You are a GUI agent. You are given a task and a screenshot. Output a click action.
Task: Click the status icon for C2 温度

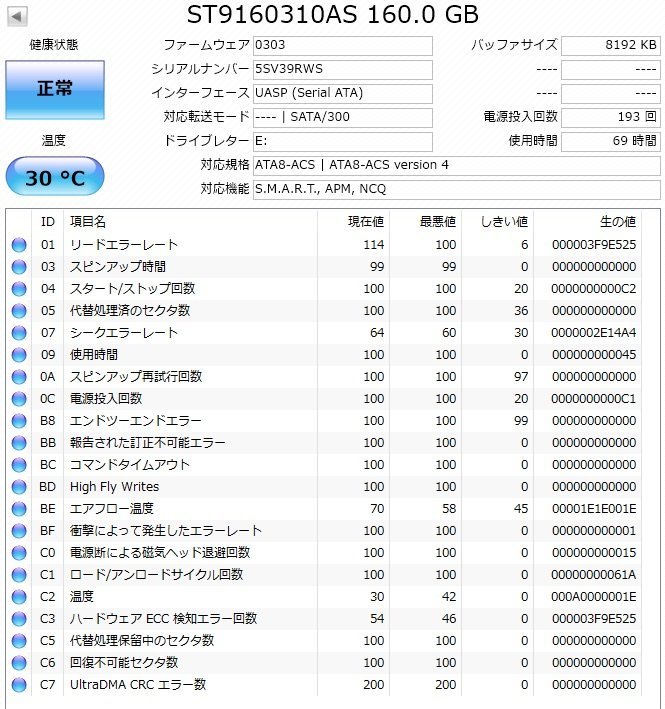(19, 597)
